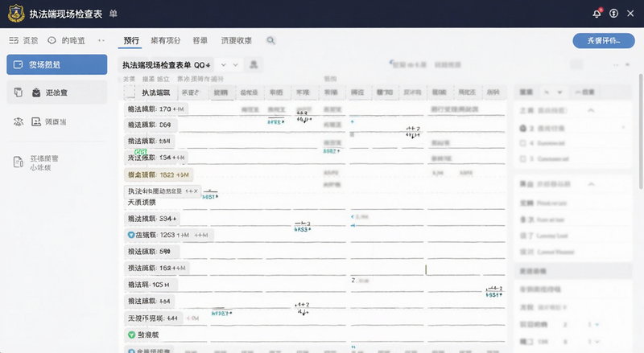Viewport: 644px width, 353px height.
Task: Click the list menu icon above the sidebar
Action: point(14,40)
